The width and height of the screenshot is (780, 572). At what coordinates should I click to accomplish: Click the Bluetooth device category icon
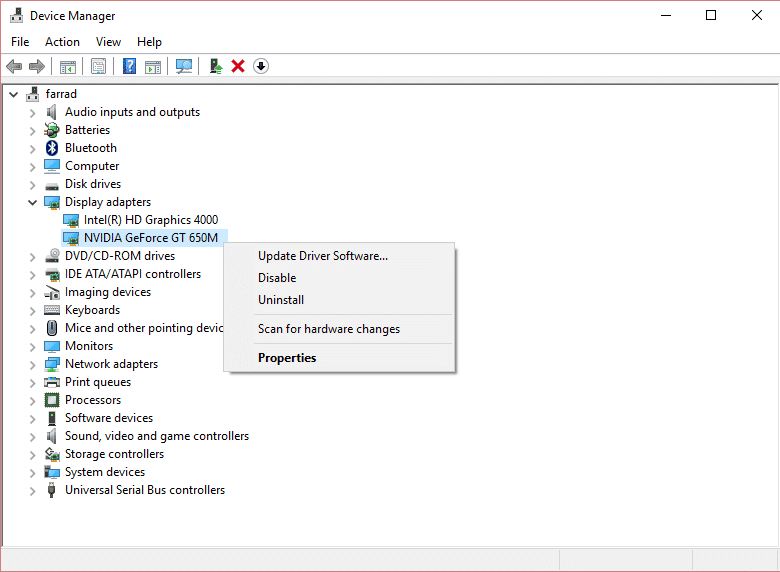[53, 148]
